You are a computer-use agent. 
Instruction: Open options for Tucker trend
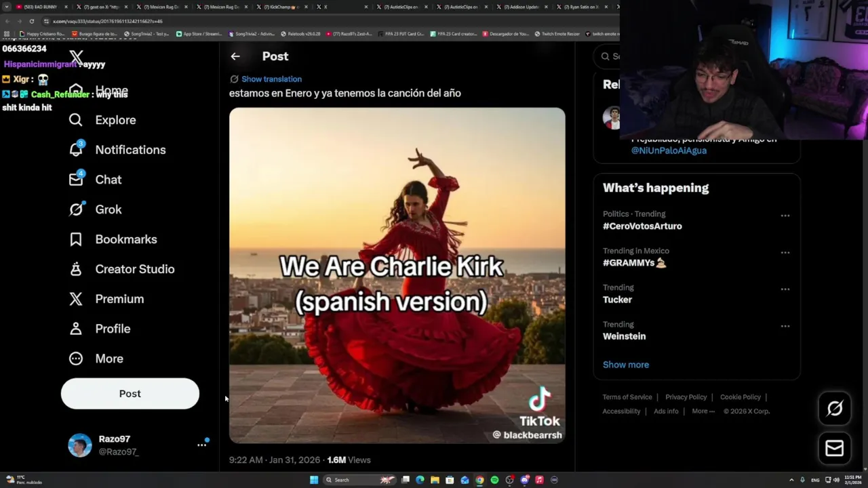[785, 289]
